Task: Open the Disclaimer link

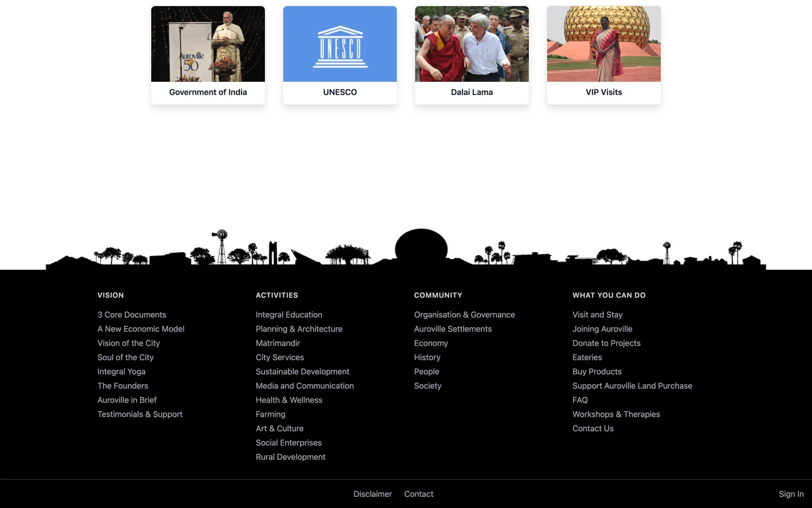Action: (x=373, y=494)
